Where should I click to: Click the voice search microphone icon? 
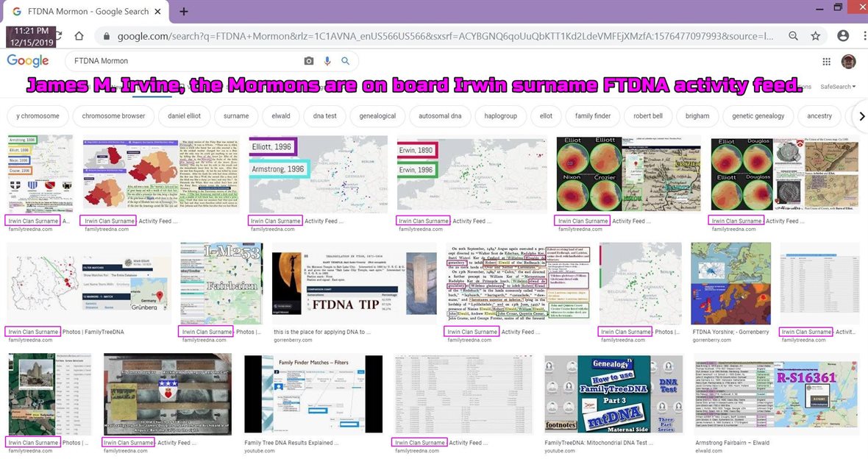[x=327, y=61]
